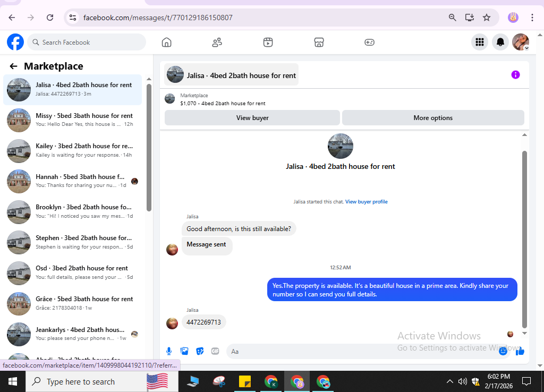Screen dimensions: 544x392
Task: Open the Marketplace storefront icon in top navigation
Action: pyautogui.click(x=319, y=42)
